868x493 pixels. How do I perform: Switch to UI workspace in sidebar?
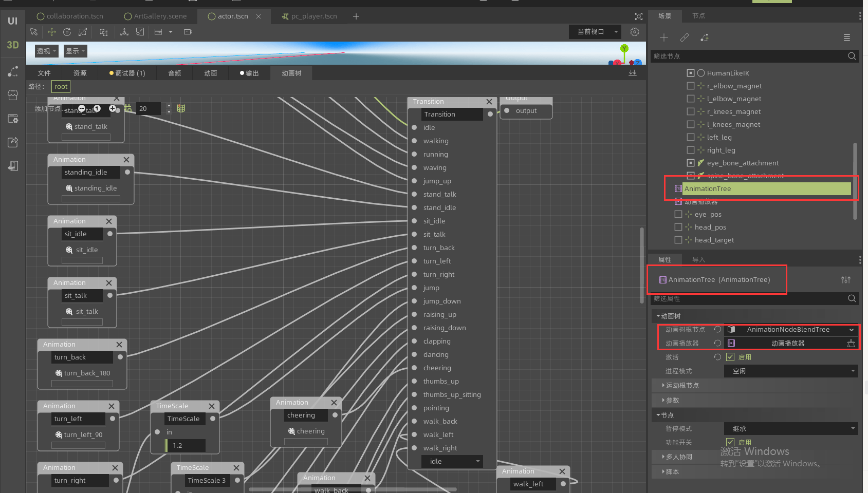pyautogui.click(x=13, y=21)
